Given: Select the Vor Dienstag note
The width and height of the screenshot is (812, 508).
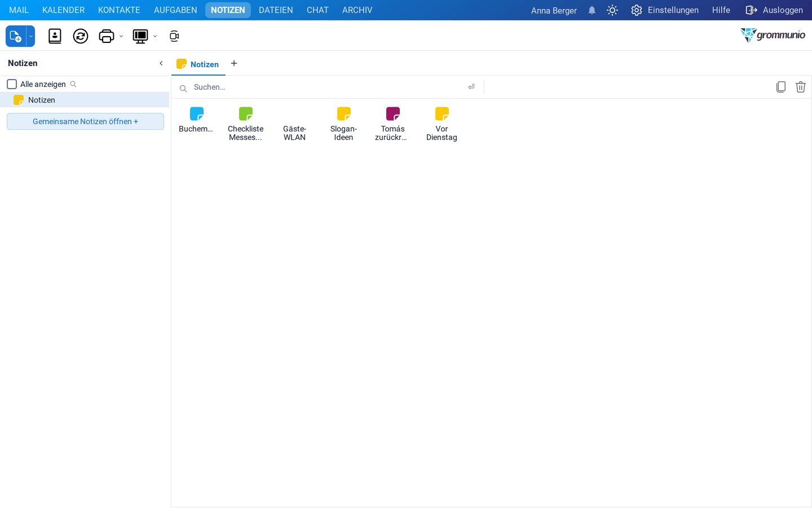Looking at the screenshot, I should 442,124.
